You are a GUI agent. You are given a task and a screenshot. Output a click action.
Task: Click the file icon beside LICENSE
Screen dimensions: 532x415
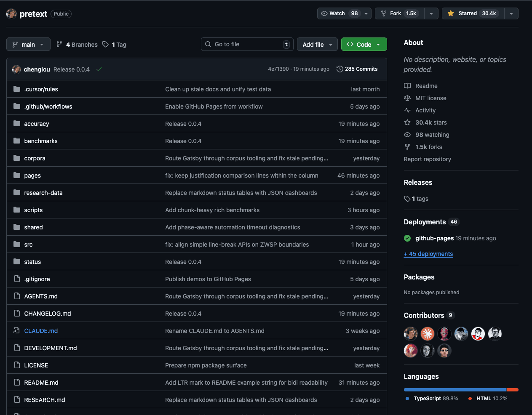[x=17, y=365]
